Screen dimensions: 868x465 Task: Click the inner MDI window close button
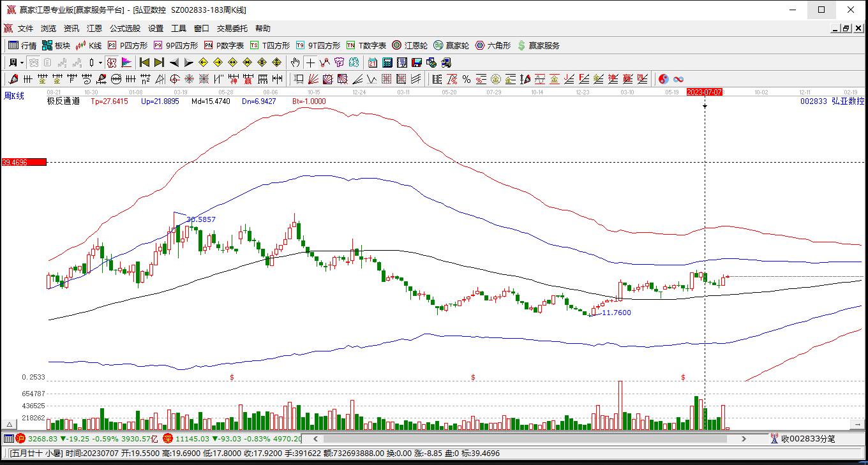[857, 28]
